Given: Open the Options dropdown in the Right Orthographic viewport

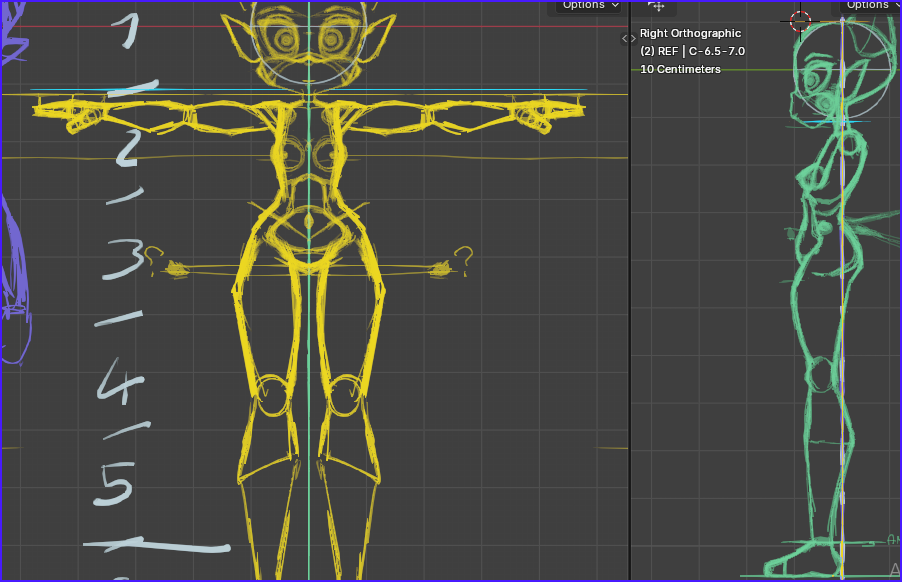Looking at the screenshot, I should click(x=870, y=5).
